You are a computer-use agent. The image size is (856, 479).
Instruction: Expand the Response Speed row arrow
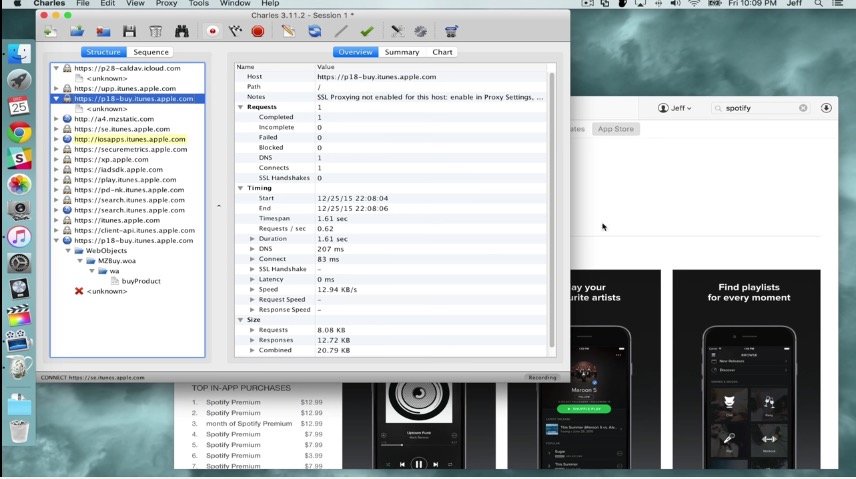[x=252, y=310]
